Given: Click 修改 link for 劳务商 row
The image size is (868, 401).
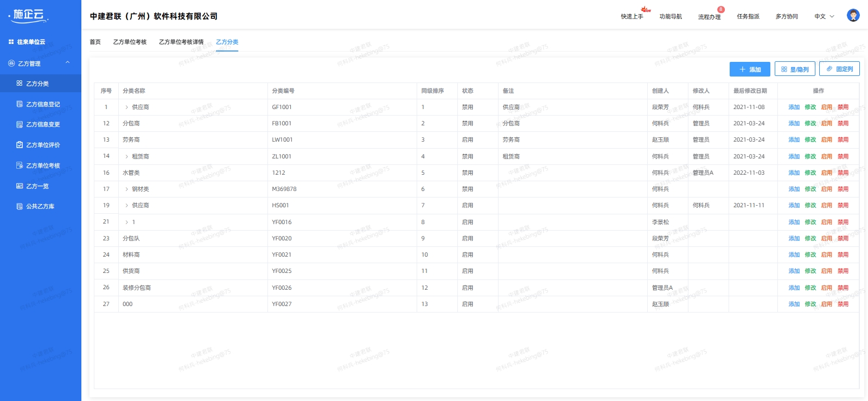Looking at the screenshot, I should pos(810,140).
